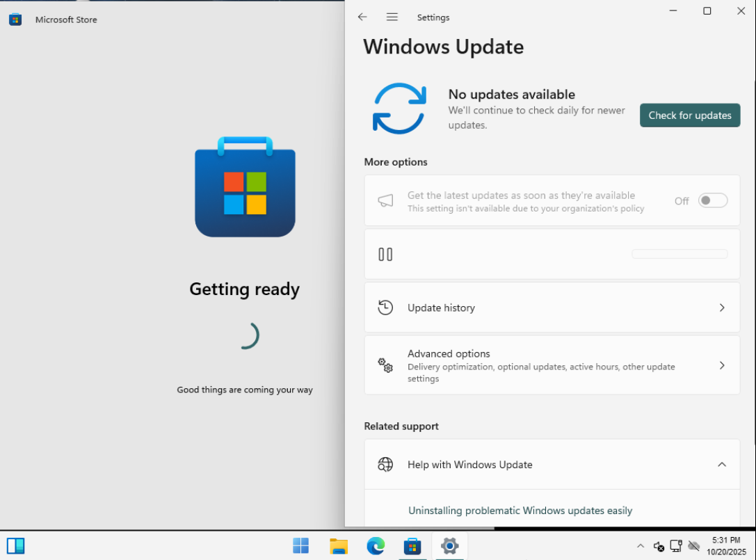Click the 'Settings' title bar label
The image size is (756, 560).
433,17
